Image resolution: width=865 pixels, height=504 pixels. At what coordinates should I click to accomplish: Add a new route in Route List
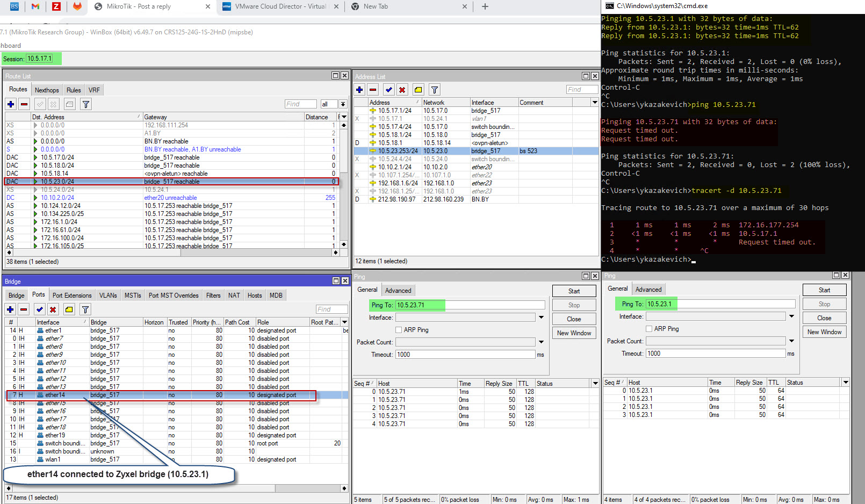tap(11, 104)
